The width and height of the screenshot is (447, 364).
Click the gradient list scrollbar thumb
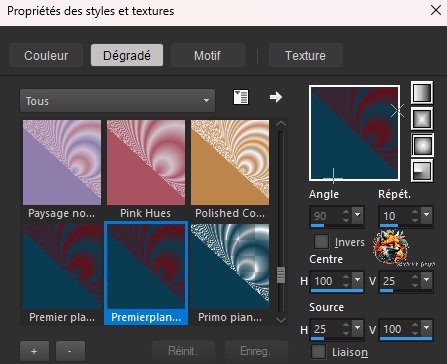point(281,275)
